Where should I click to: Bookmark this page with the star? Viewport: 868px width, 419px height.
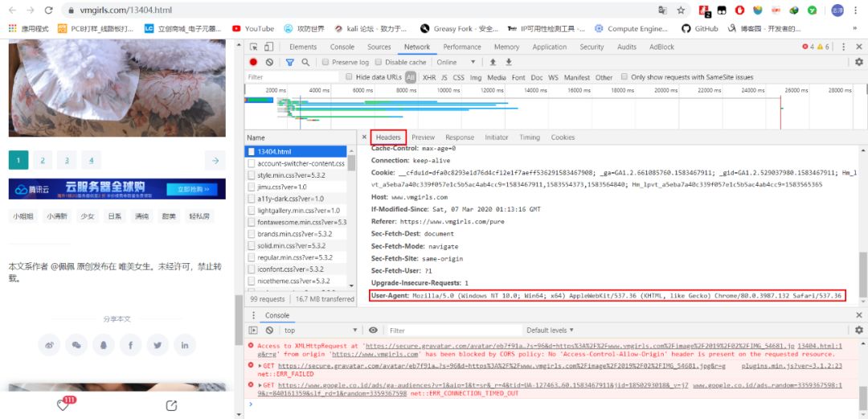pos(681,10)
